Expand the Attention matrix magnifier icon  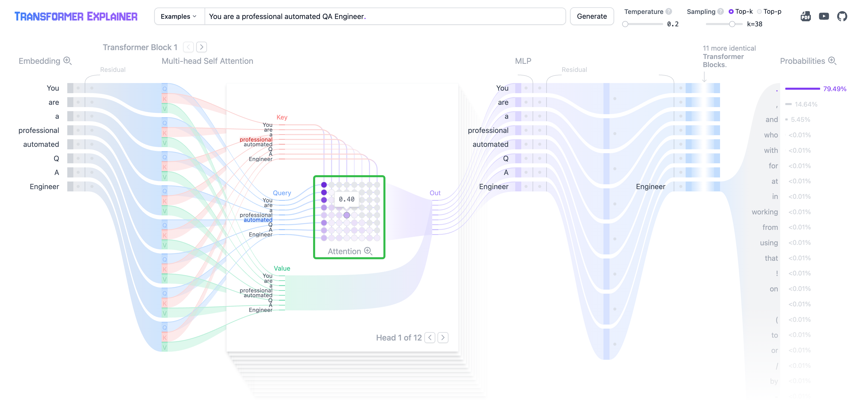coord(368,251)
